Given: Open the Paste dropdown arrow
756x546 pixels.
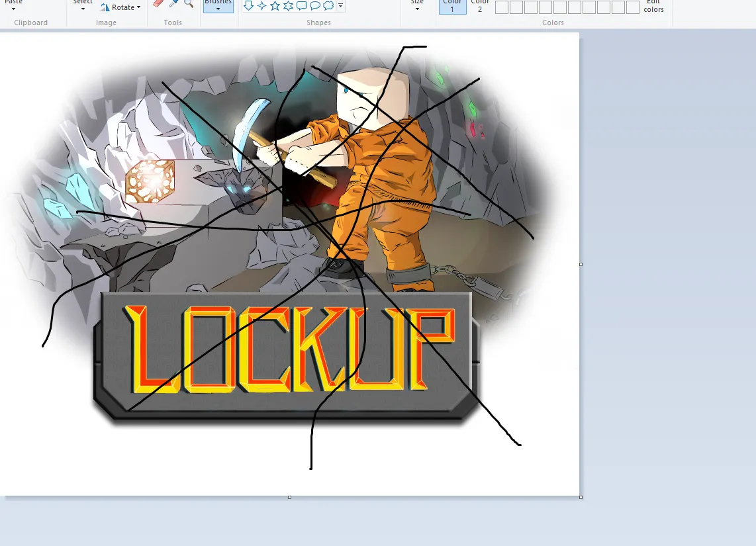Looking at the screenshot, I should 13,9.
